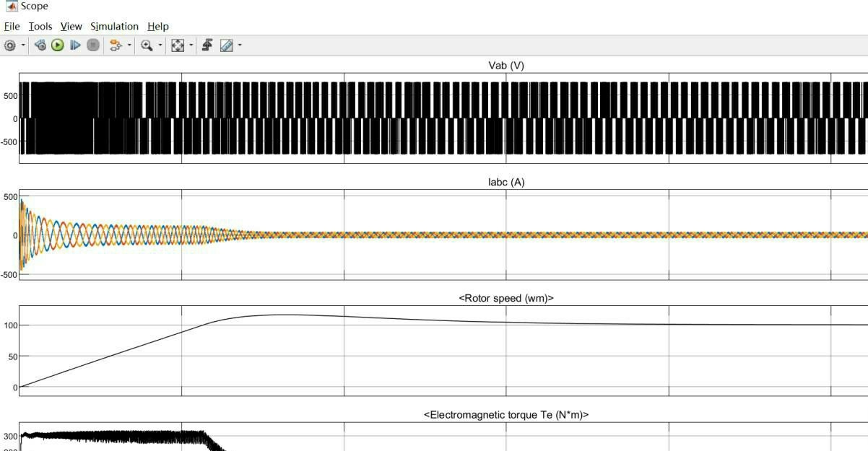Image resolution: width=868 pixels, height=451 pixels.
Task: Expand the scale axes dropdown arrow
Action: click(191, 45)
